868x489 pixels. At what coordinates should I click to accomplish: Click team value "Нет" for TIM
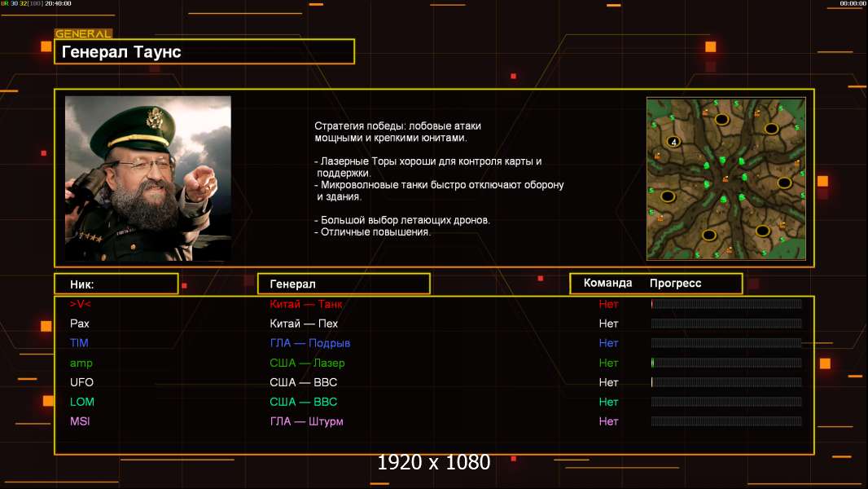pyautogui.click(x=608, y=343)
